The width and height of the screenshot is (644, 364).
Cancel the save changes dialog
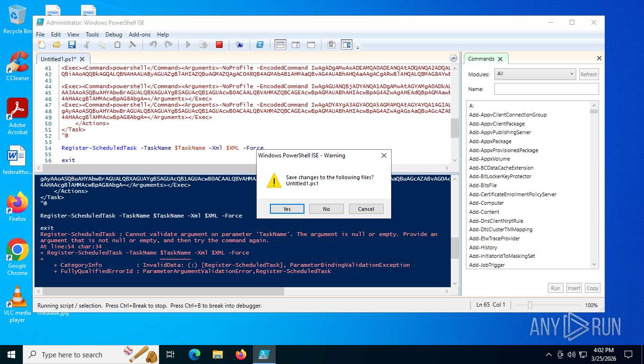tap(366, 209)
